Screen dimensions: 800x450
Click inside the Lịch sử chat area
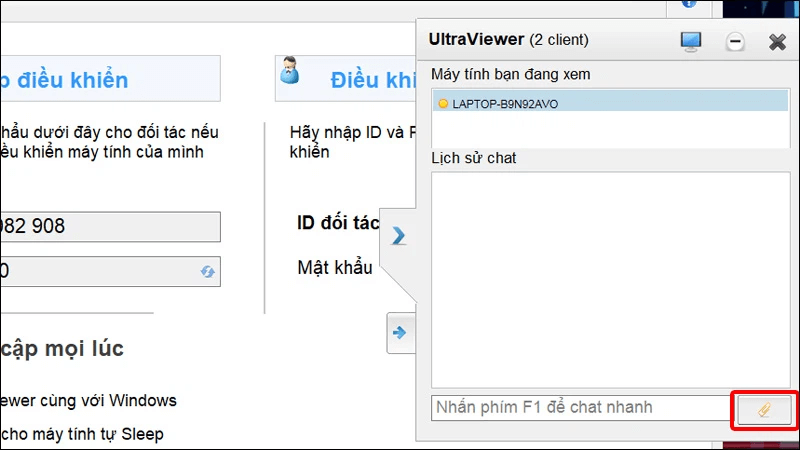coord(611,280)
